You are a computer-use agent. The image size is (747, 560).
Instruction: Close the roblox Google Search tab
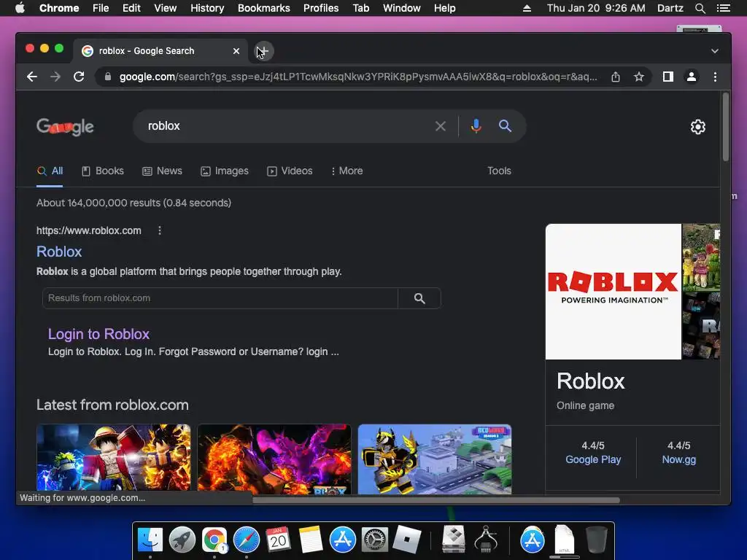click(x=236, y=51)
